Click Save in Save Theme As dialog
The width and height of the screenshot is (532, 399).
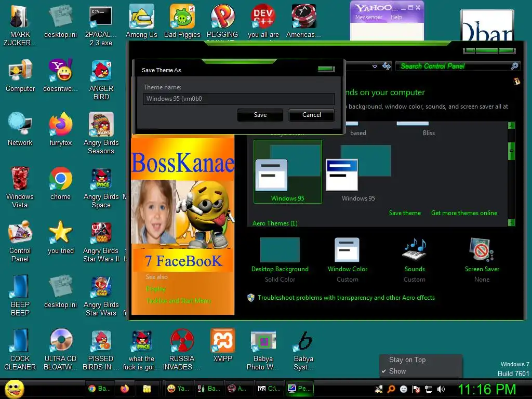pos(260,115)
